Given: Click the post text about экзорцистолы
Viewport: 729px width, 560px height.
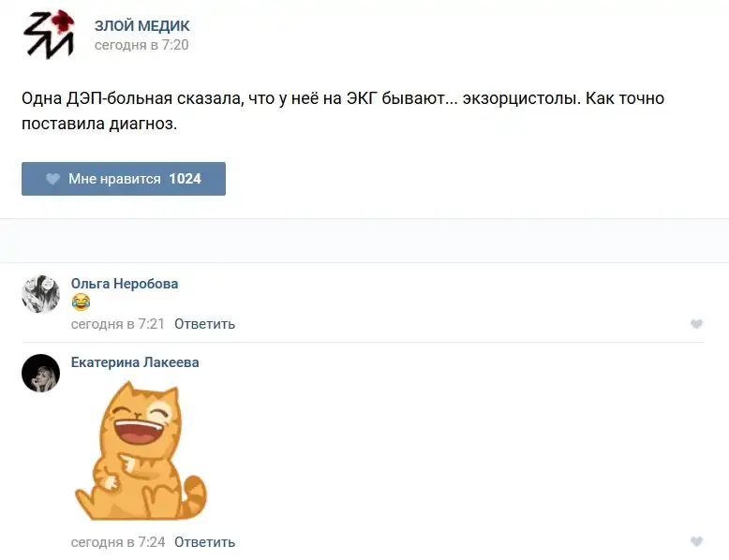Looking at the screenshot, I should click(343, 111).
